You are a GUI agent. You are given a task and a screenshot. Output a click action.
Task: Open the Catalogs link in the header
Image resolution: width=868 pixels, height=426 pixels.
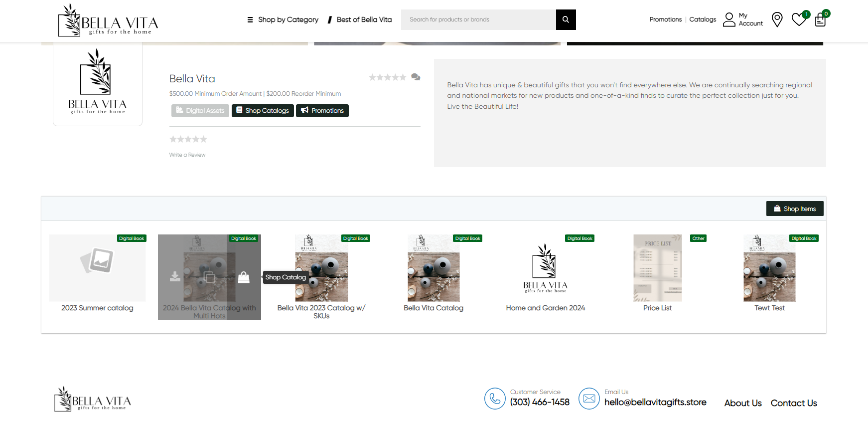coord(703,19)
